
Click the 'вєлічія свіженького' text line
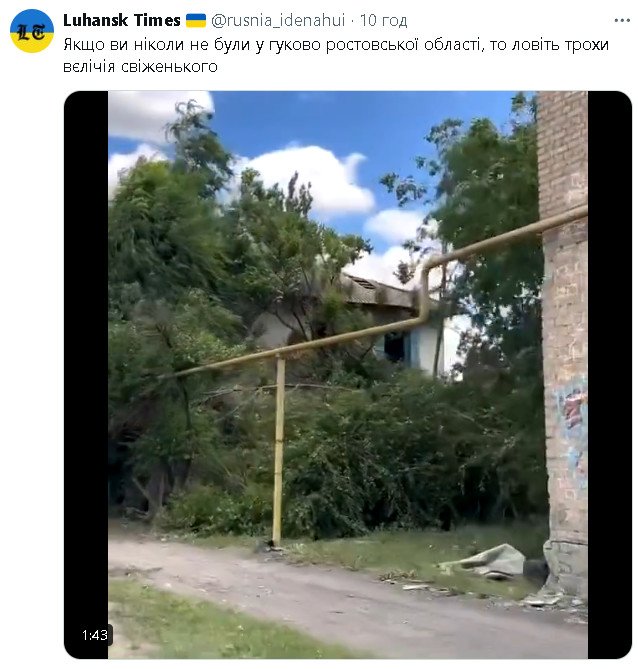[x=140, y=67]
